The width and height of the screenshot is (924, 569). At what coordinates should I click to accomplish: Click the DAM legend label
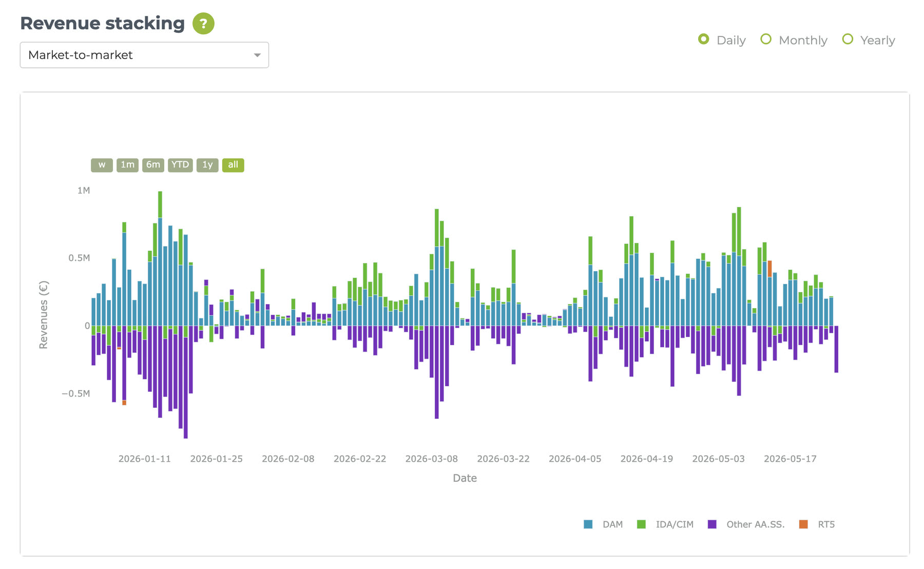click(x=613, y=524)
